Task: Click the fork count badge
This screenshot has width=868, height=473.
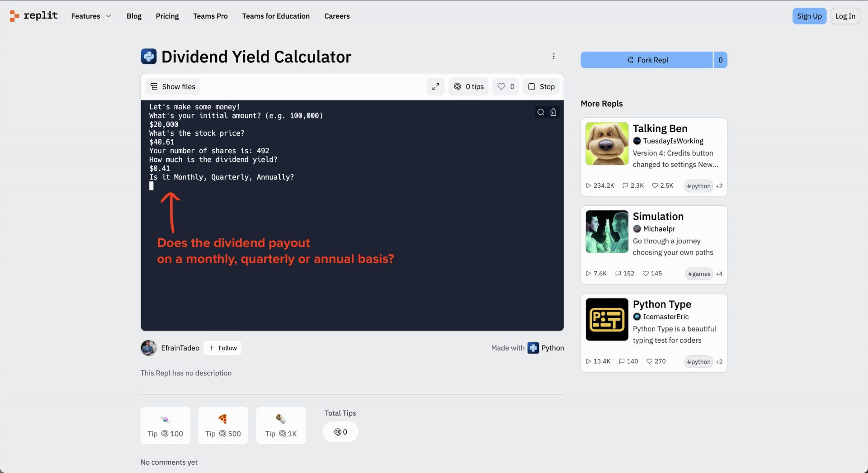Action: (x=720, y=60)
